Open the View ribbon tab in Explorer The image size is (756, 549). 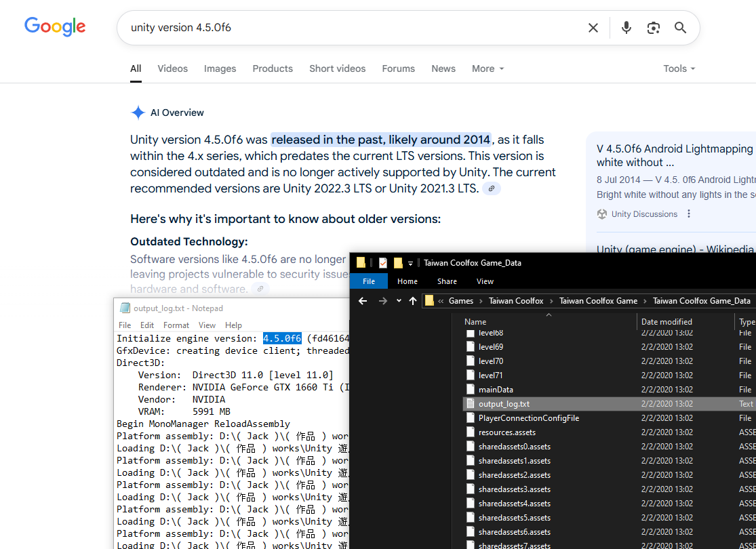pos(485,281)
